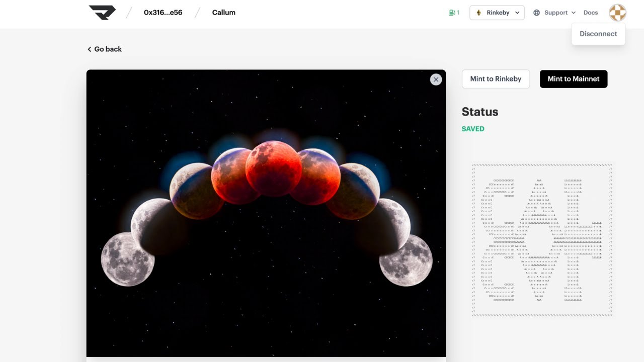Screen dimensions: 644x362
Task: Click the globe icon beside Support
Action: coord(537,13)
